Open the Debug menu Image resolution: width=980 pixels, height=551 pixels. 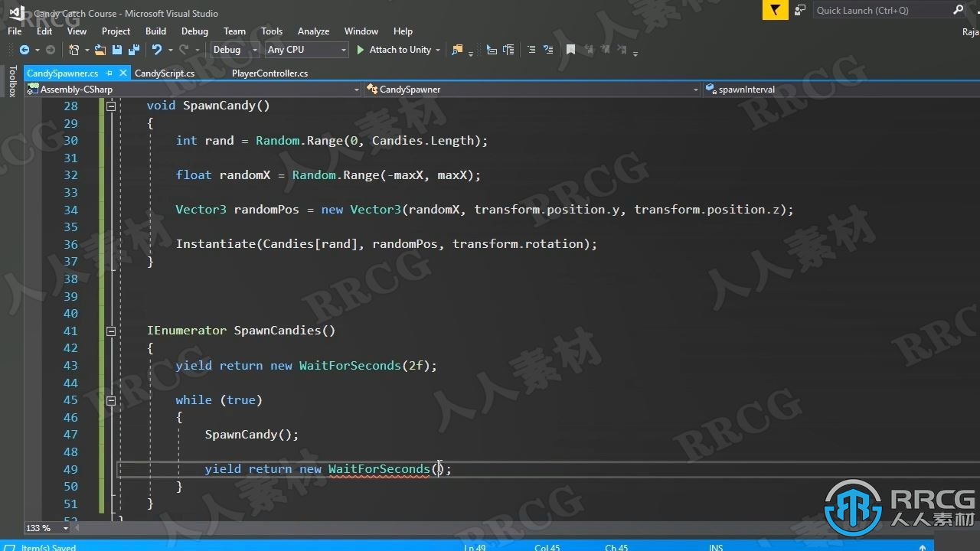click(194, 31)
